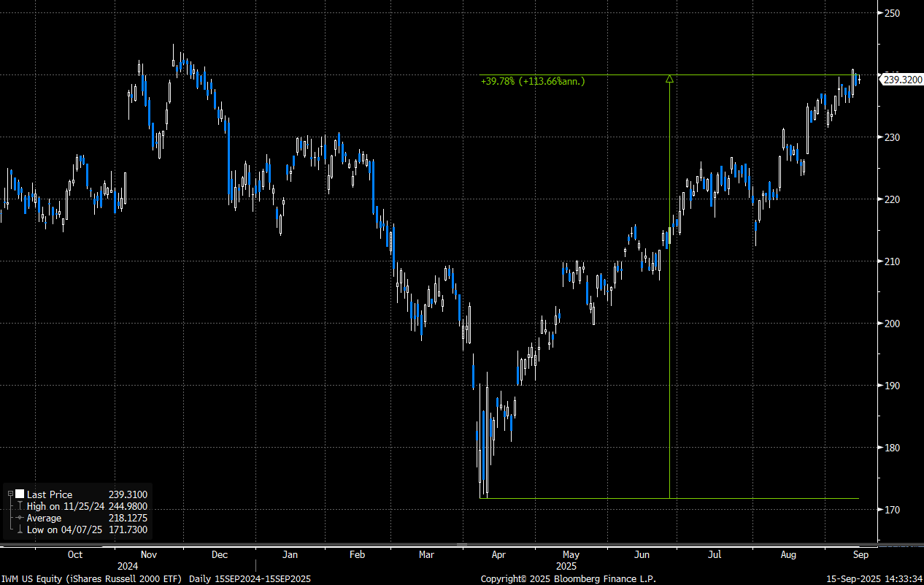
Task: Select the High on 11/25/24 legend row
Action: 66,506
